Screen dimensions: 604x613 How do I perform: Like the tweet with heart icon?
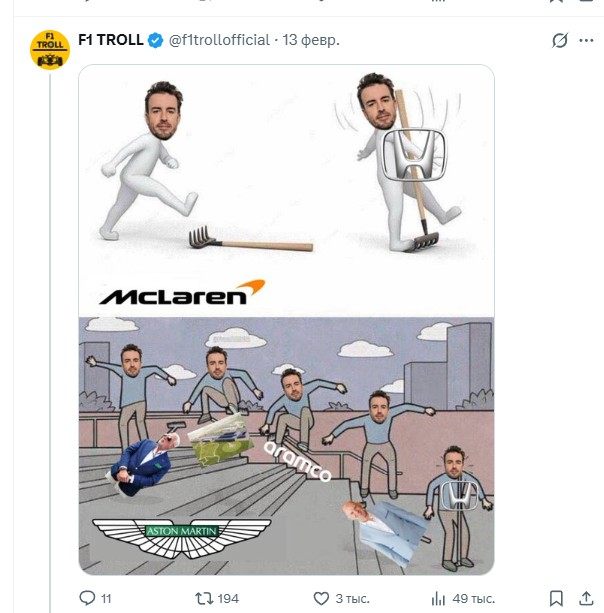321,598
